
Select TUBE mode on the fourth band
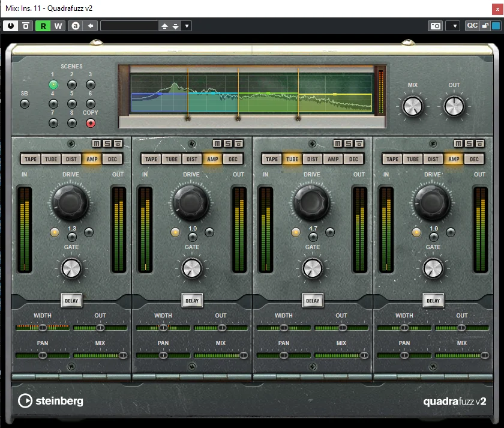413,159
